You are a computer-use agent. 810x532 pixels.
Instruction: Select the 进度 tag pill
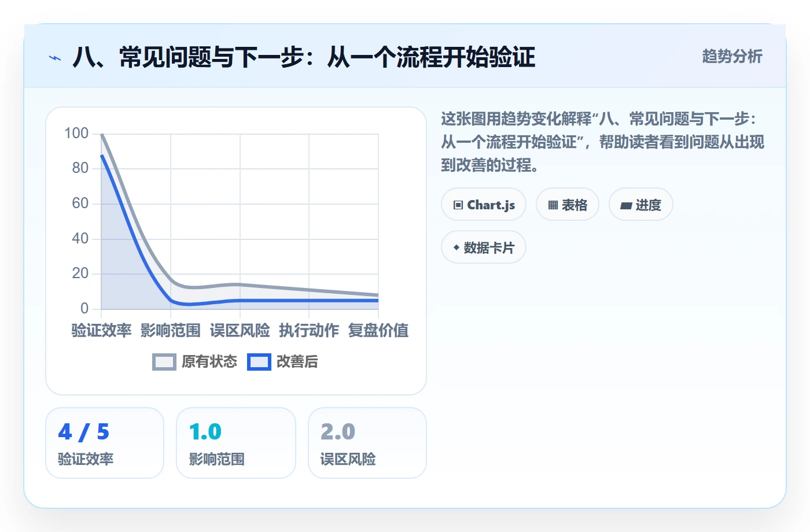click(x=641, y=204)
